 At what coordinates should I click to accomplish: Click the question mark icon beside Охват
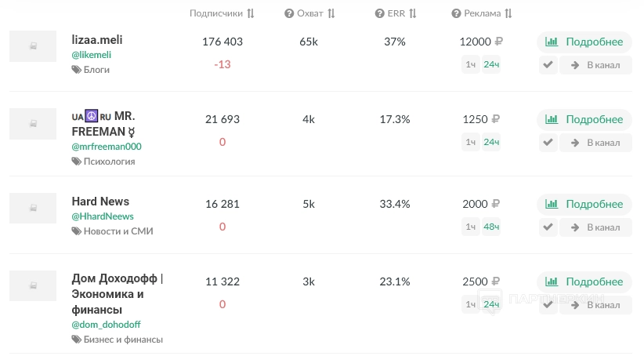point(289,13)
